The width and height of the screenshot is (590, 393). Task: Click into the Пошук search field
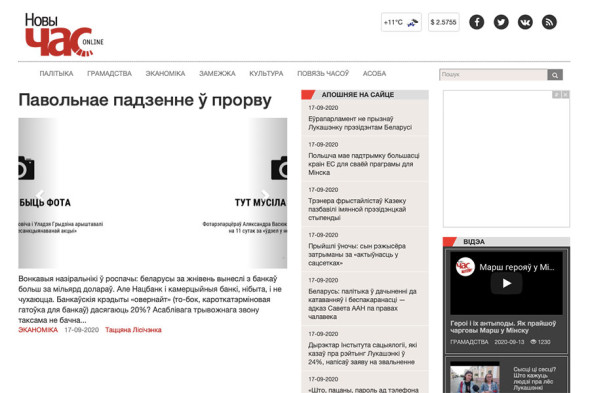coord(493,75)
